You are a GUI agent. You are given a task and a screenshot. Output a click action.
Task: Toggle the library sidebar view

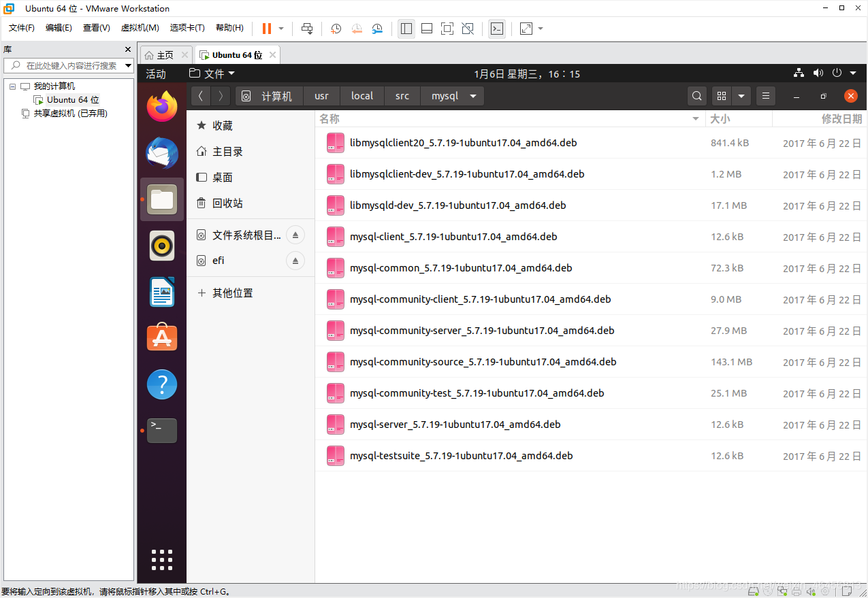(406, 29)
